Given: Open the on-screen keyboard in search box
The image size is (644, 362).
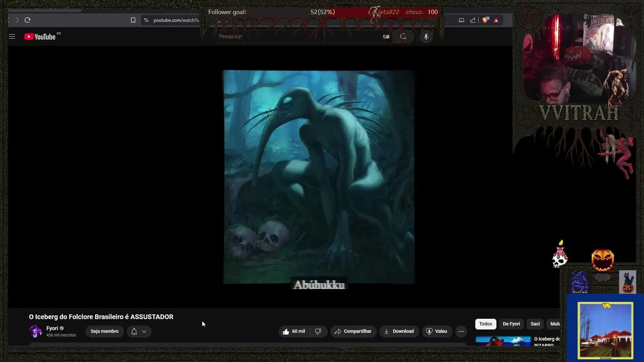Looking at the screenshot, I should [x=386, y=36].
